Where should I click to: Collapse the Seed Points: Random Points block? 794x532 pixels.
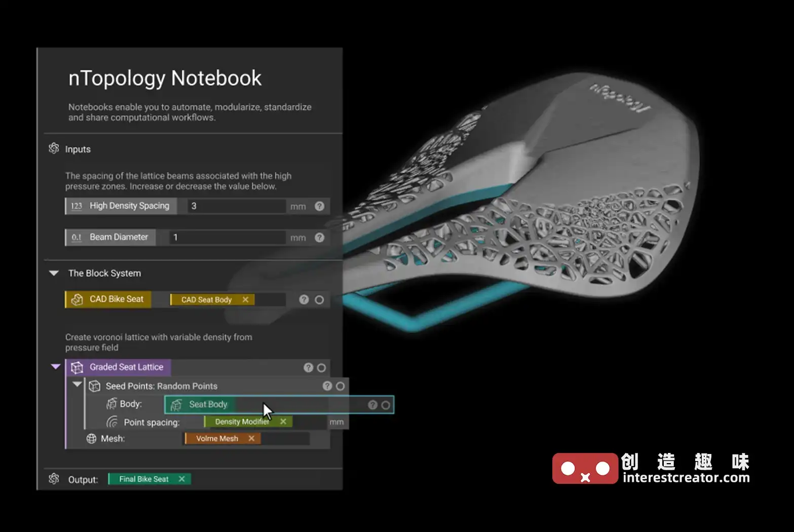77,384
